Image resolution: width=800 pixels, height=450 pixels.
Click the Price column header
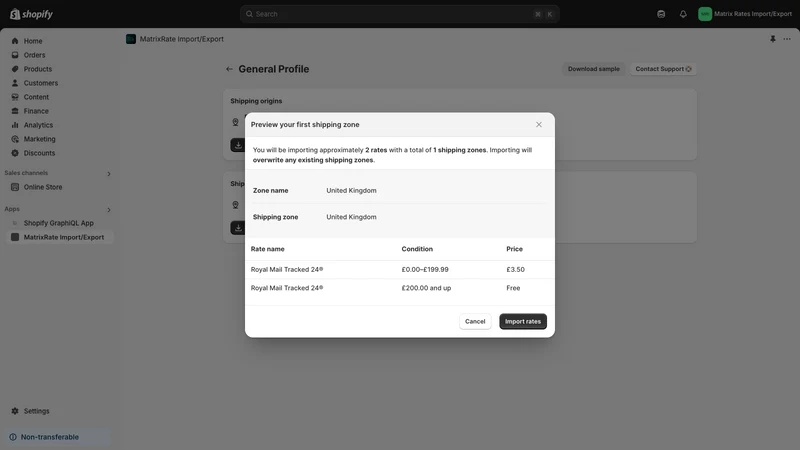tap(514, 249)
